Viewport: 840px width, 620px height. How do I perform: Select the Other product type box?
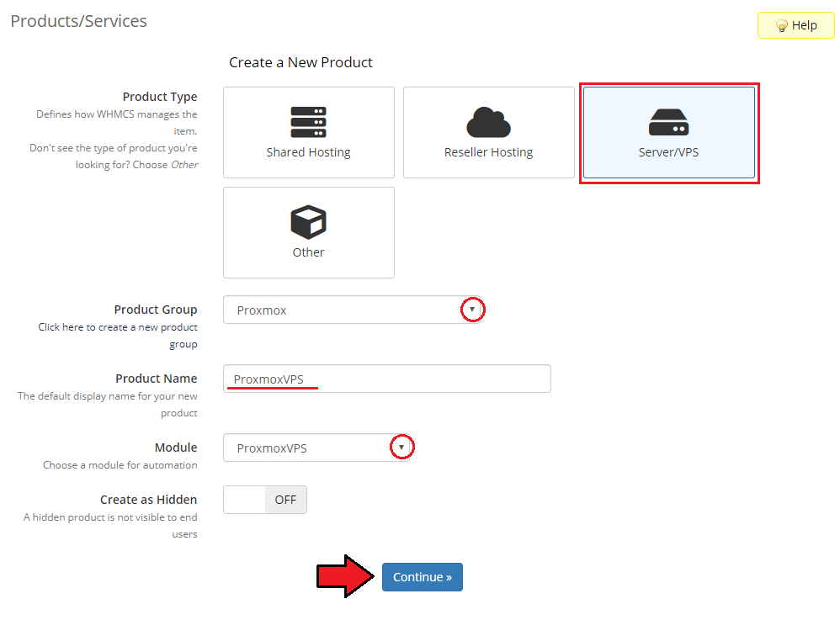click(x=309, y=232)
